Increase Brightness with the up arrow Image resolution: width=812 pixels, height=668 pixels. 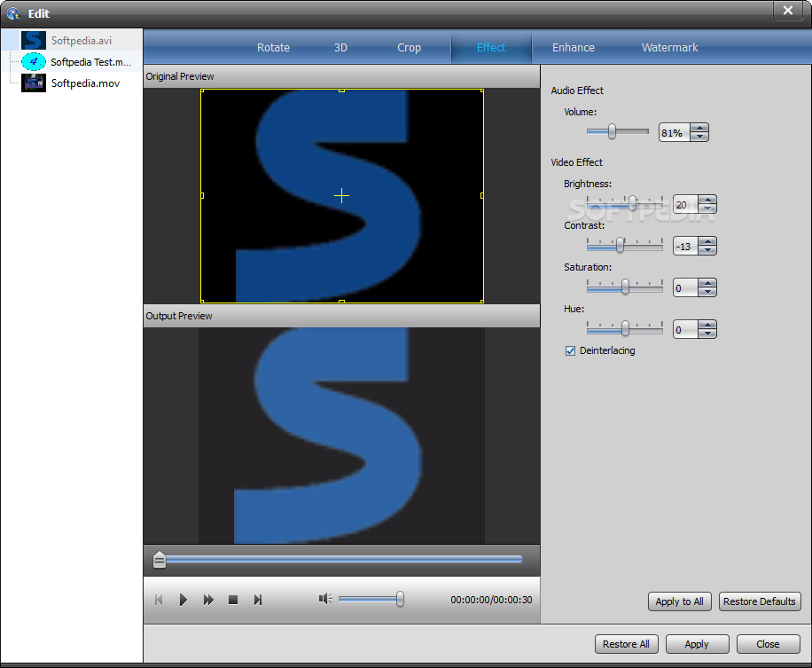pos(707,200)
